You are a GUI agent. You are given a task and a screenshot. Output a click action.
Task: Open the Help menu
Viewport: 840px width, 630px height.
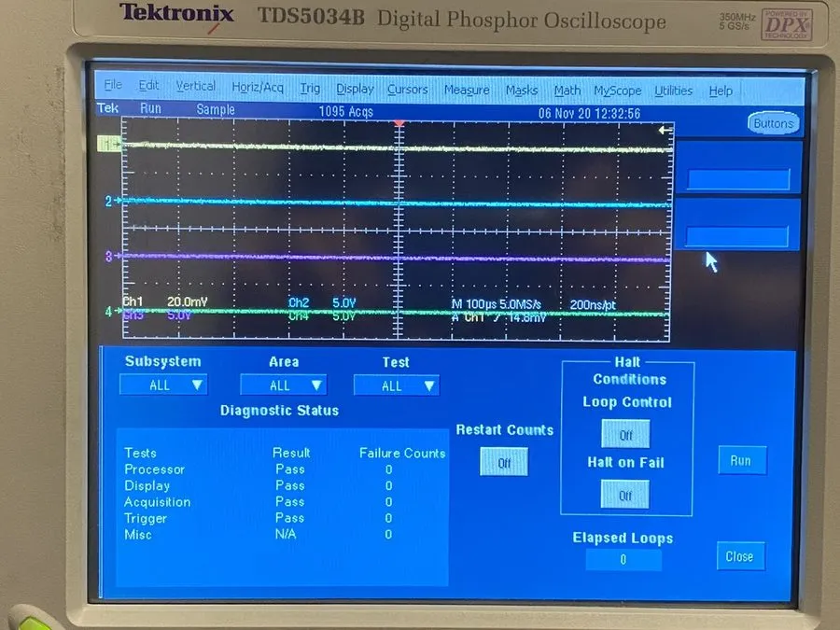click(x=721, y=91)
